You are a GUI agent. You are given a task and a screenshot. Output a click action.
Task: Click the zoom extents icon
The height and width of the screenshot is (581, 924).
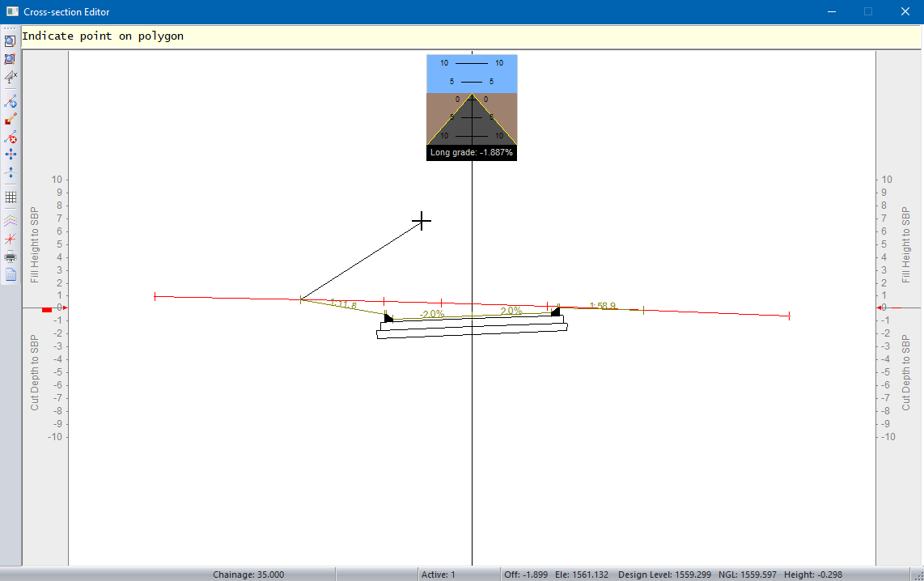coord(11,59)
